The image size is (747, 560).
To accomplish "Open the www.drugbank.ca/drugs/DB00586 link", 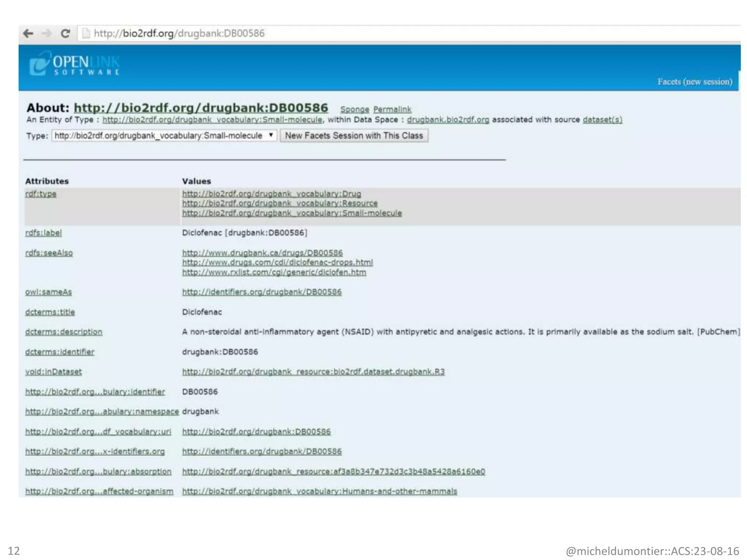I will [x=262, y=253].
